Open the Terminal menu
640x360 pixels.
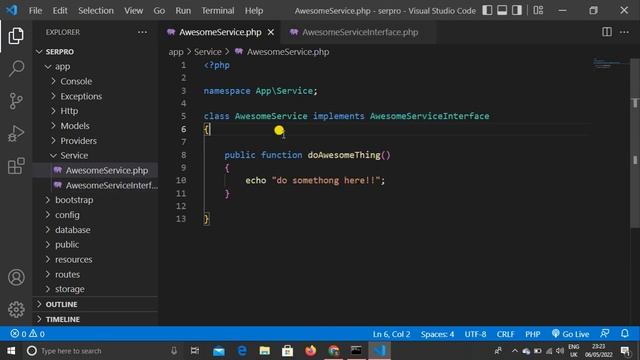(218, 11)
